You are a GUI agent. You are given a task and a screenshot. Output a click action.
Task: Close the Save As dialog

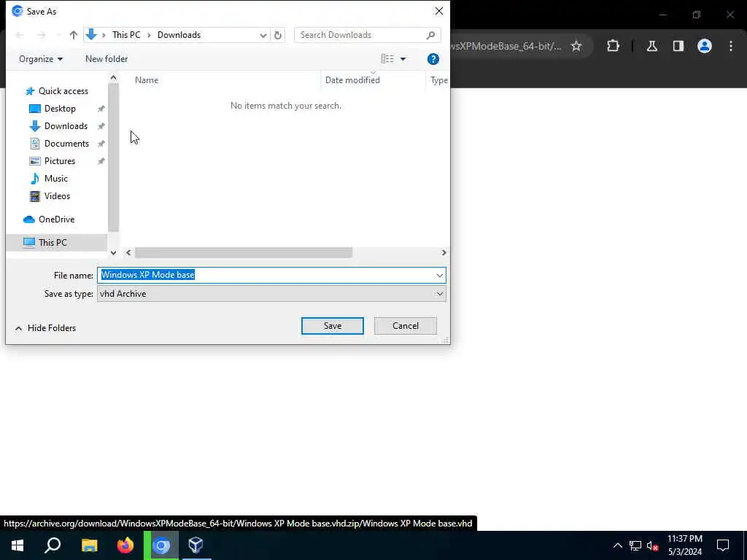coord(438,11)
